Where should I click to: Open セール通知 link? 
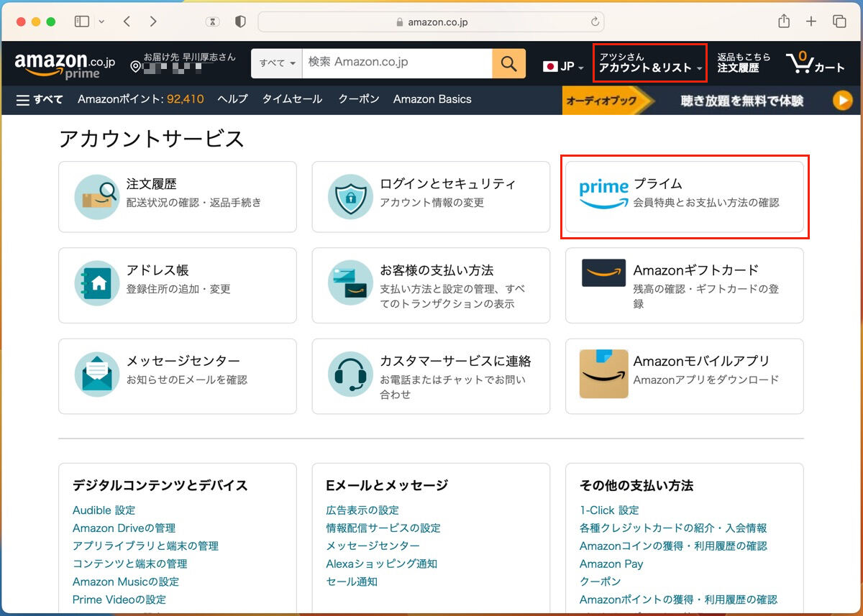(x=352, y=582)
